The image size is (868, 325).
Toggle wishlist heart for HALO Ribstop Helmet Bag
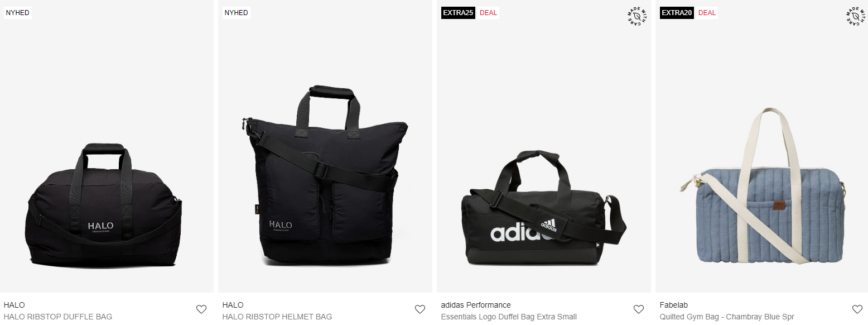click(420, 309)
